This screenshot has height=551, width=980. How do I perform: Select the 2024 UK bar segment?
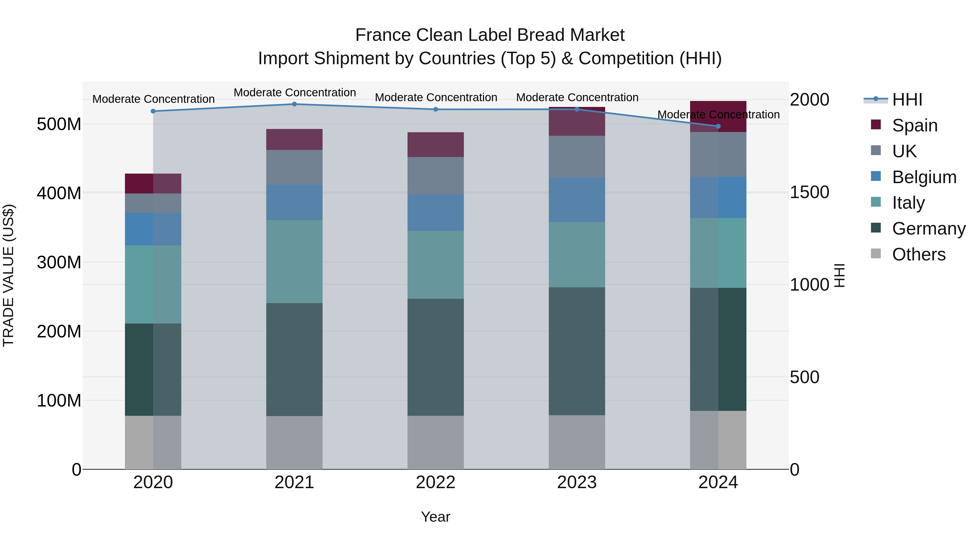click(718, 155)
